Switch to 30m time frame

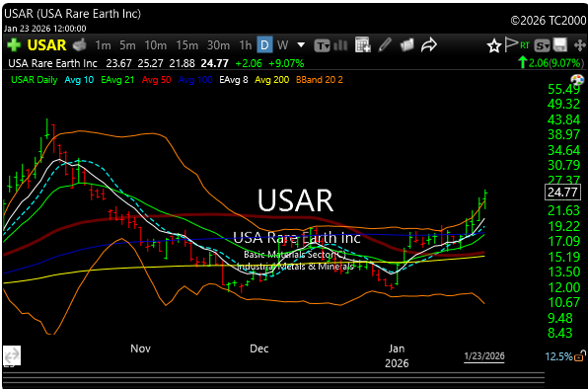(219, 45)
